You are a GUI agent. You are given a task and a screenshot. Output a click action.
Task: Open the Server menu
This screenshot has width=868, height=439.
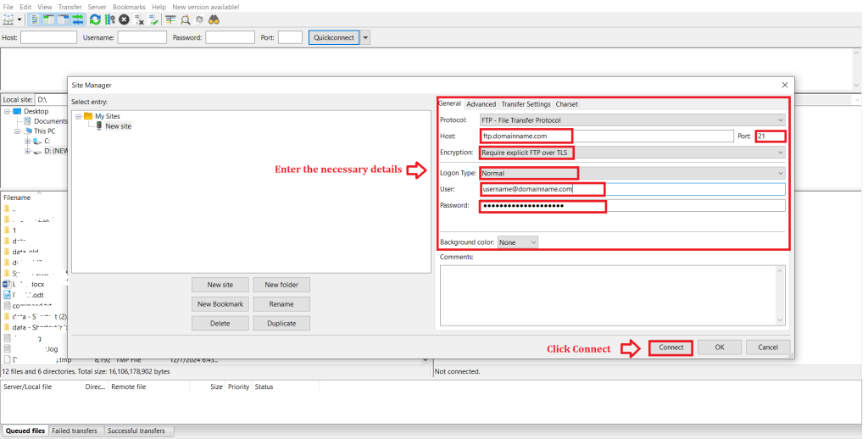click(x=97, y=7)
